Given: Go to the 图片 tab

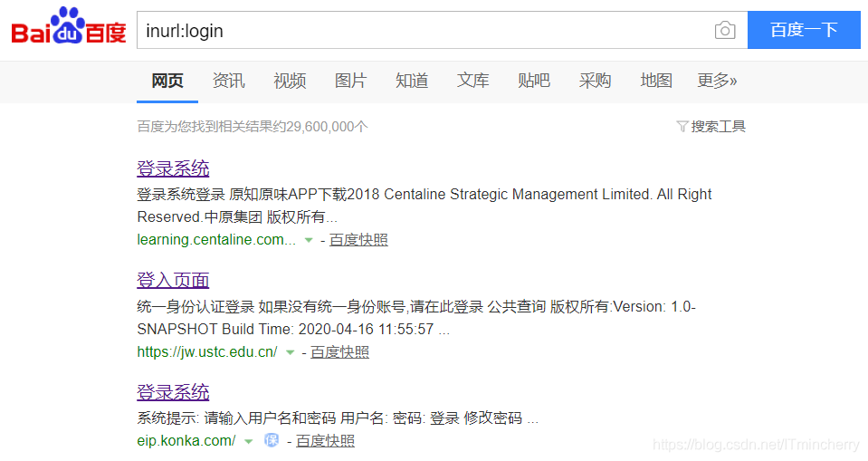Looking at the screenshot, I should click(350, 81).
